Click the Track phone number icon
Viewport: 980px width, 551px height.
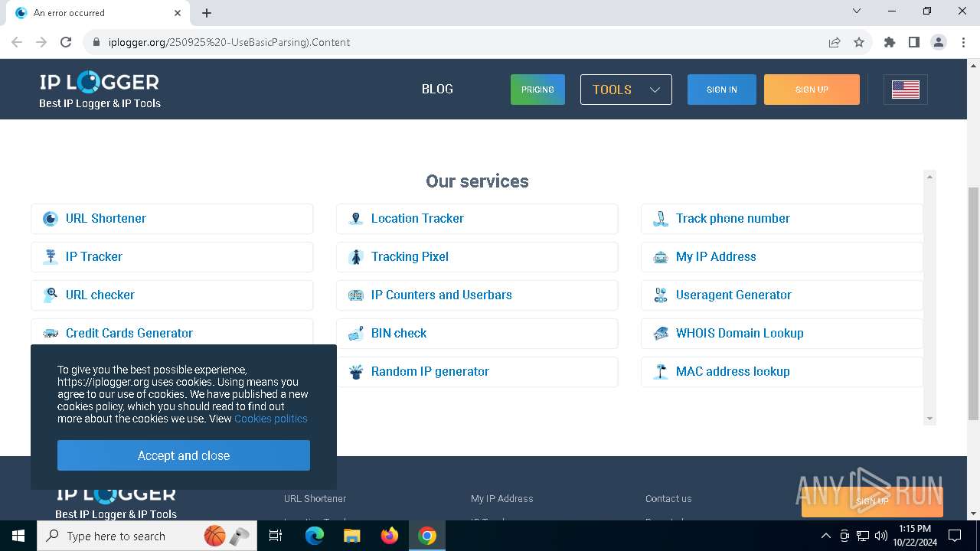point(661,219)
